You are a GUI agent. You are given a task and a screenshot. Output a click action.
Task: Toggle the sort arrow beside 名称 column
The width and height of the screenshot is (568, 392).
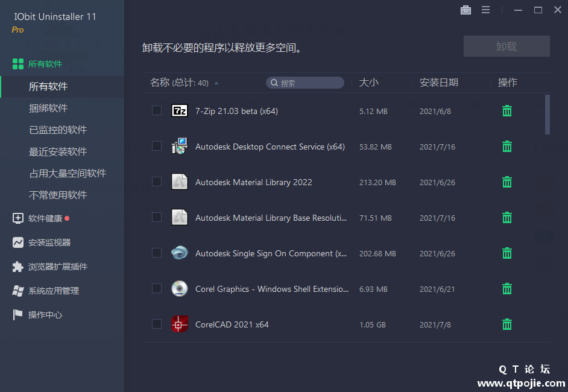click(216, 83)
